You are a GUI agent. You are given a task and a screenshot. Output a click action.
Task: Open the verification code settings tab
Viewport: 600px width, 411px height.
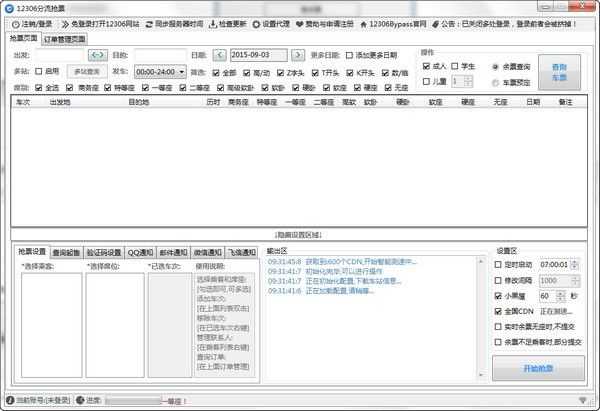[104, 253]
